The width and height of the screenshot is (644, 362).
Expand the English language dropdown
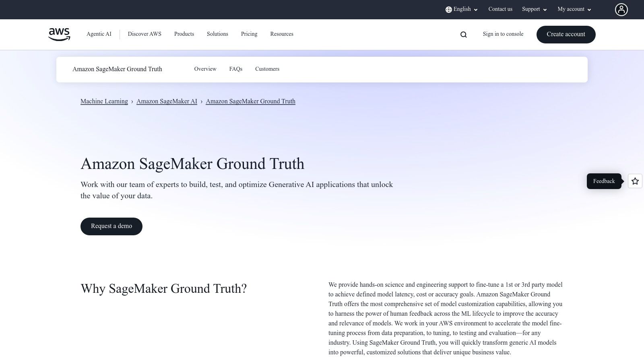click(462, 9)
